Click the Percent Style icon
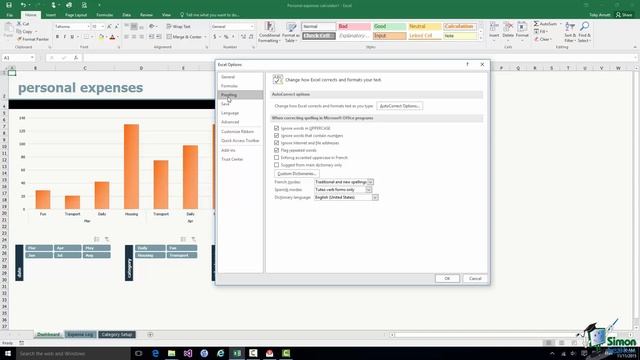The height and width of the screenshot is (360, 640). click(226, 37)
